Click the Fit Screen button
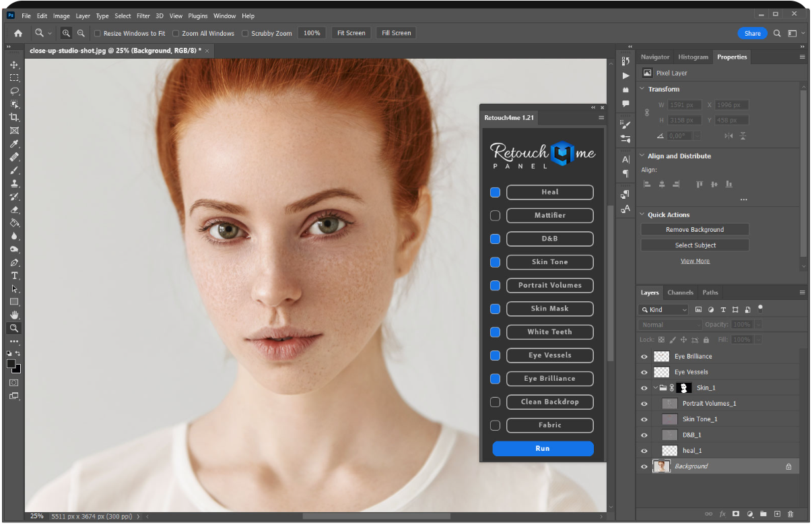The height and width of the screenshot is (525, 812). pos(351,33)
